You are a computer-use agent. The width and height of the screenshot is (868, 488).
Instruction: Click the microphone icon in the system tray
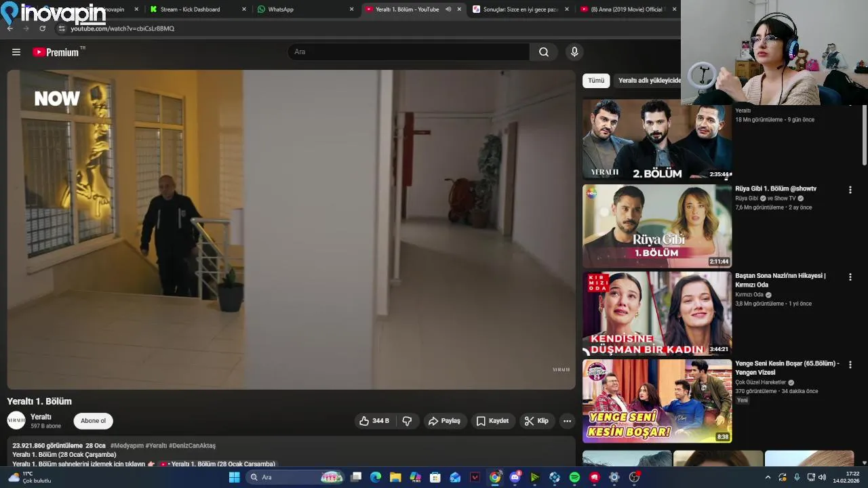(x=797, y=477)
